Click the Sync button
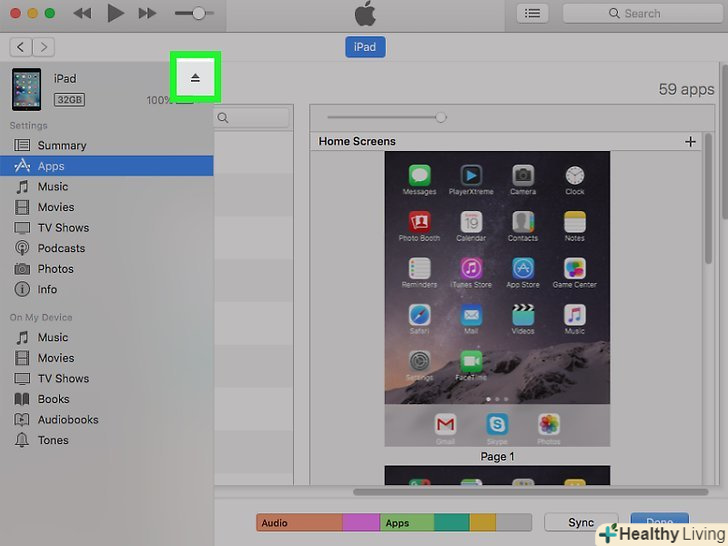The height and width of the screenshot is (546, 728). click(x=580, y=523)
